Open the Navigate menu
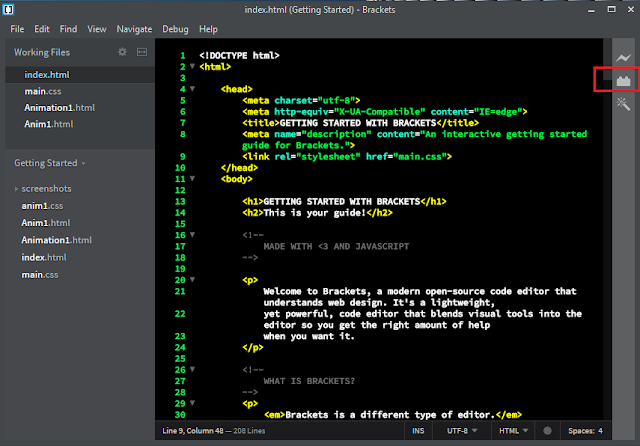This screenshot has width=640, height=446. [134, 29]
